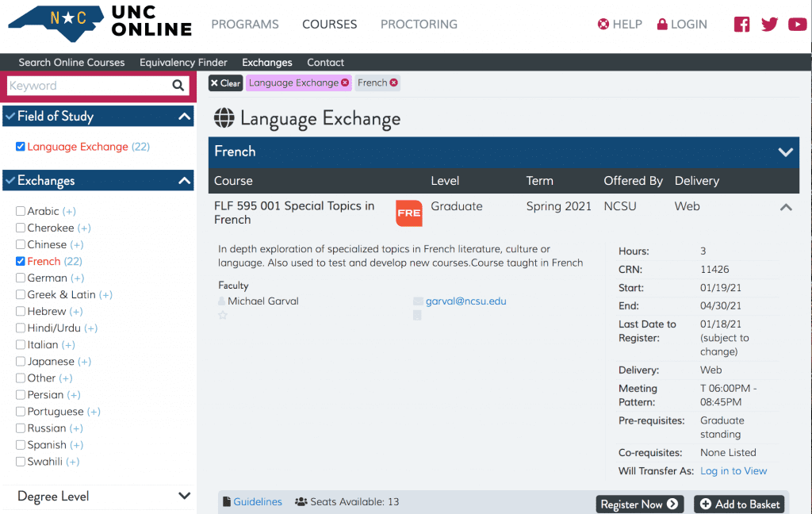The width and height of the screenshot is (812, 514).
Task: Expand the Degree Level filter panel
Action: pyautogui.click(x=184, y=496)
